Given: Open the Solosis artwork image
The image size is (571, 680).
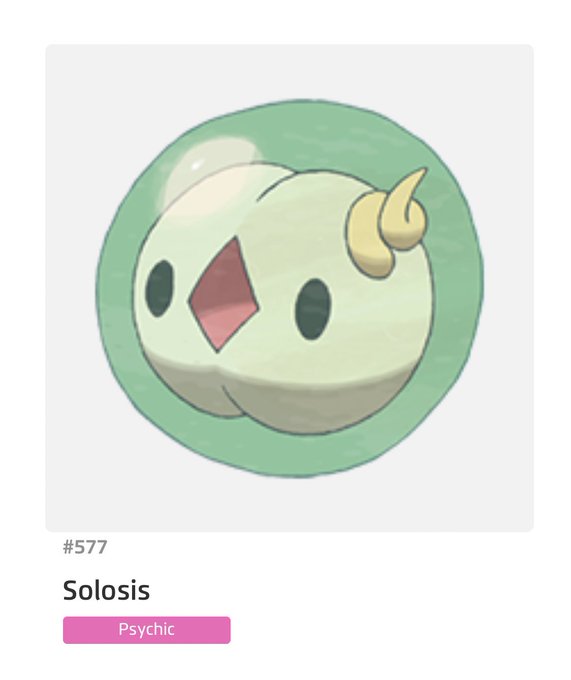Looking at the screenshot, I should [289, 288].
